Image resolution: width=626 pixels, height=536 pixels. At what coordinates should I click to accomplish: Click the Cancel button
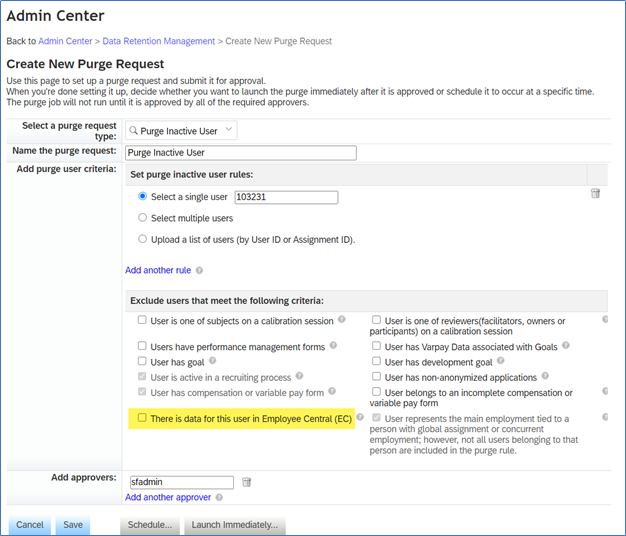(30, 525)
